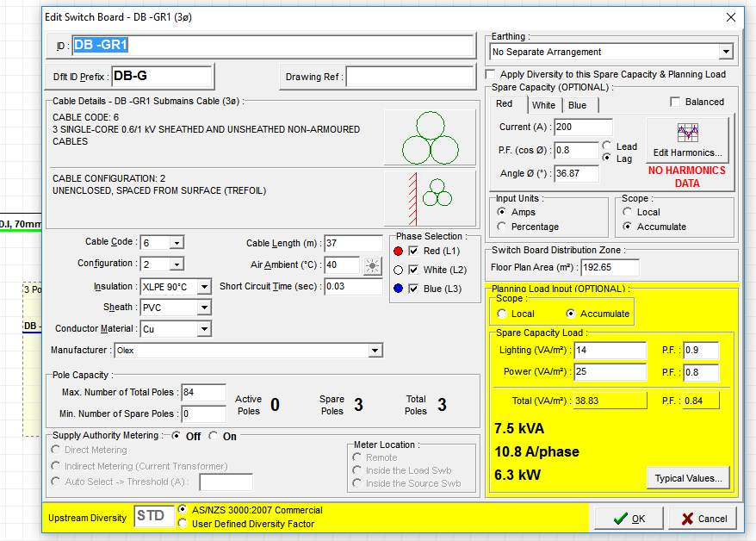The width and height of the screenshot is (756, 541).
Task: Select Percentage input units radio button
Action: pos(502,227)
